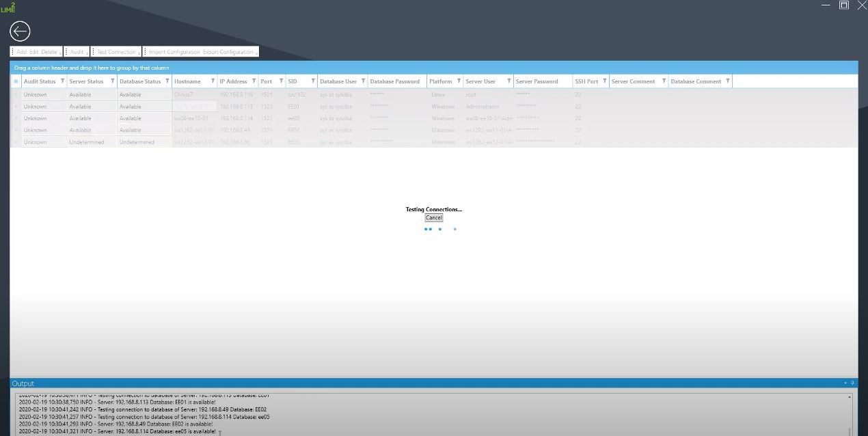Sort by Database Password column header

click(395, 81)
